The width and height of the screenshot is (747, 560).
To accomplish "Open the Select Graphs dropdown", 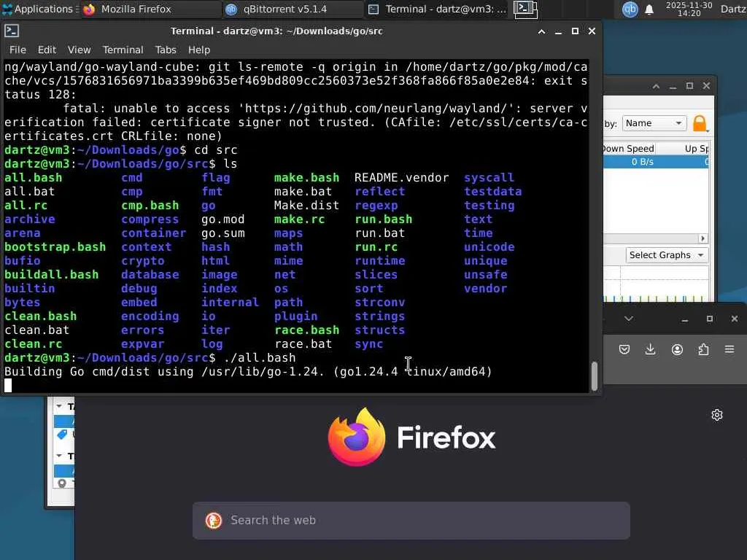I will (666, 254).
